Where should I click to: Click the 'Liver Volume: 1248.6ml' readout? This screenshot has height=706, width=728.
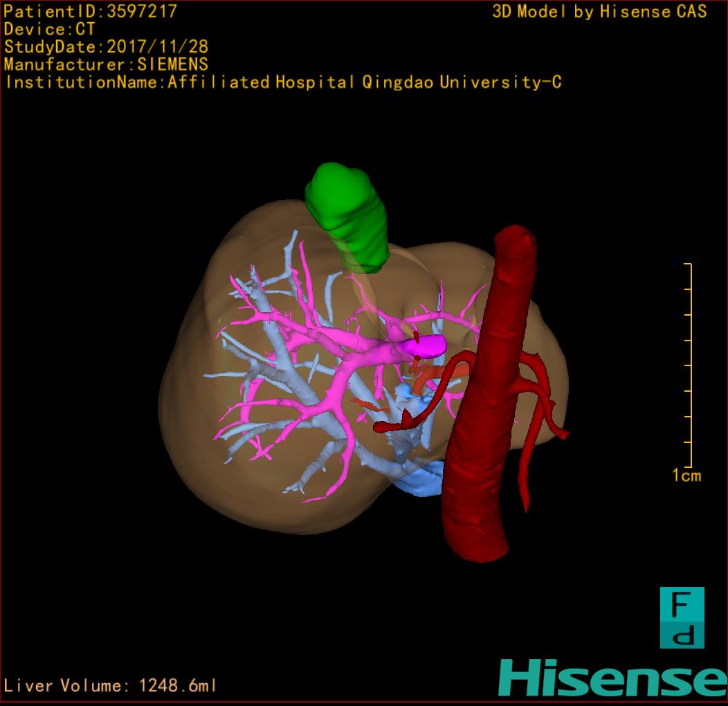(x=110, y=685)
